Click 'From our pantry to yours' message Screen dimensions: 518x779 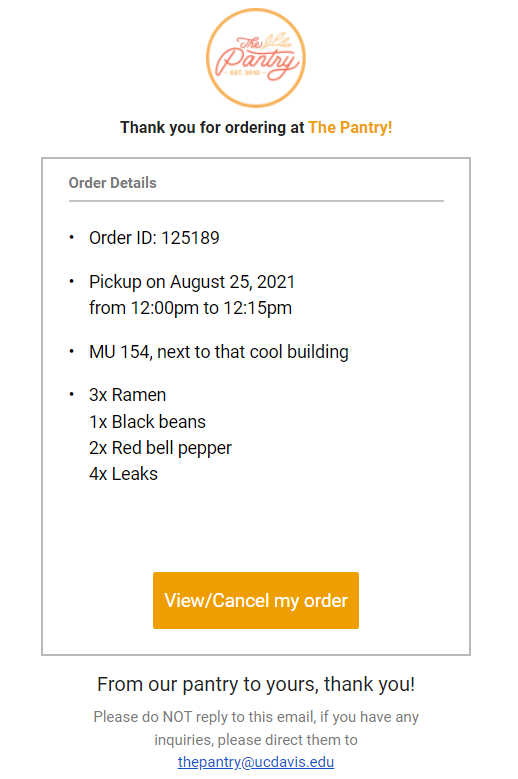click(256, 684)
